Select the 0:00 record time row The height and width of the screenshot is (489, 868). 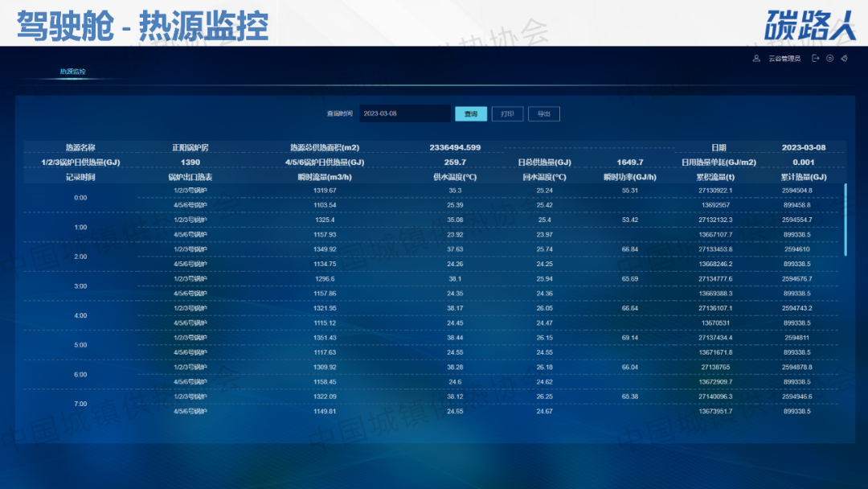pyautogui.click(x=80, y=198)
